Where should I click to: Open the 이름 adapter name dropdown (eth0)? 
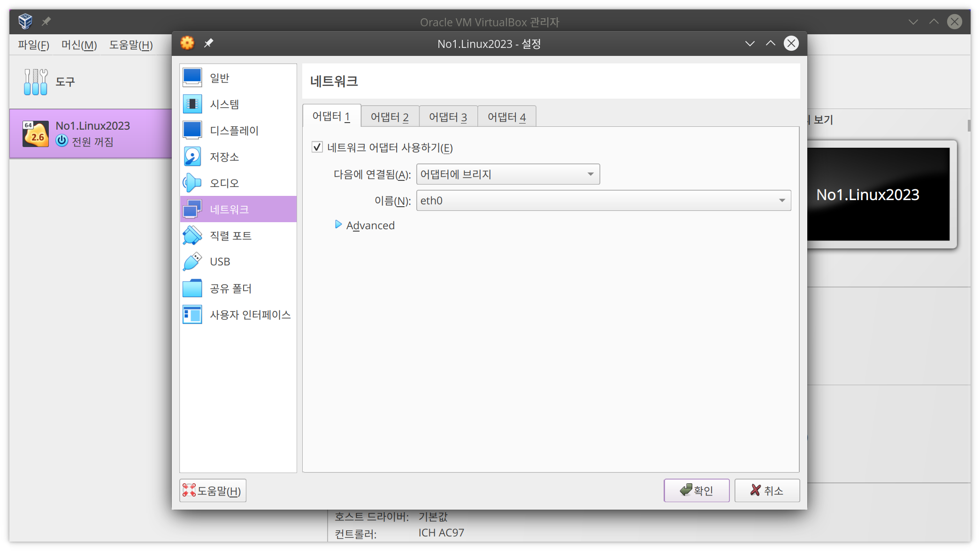click(x=604, y=201)
